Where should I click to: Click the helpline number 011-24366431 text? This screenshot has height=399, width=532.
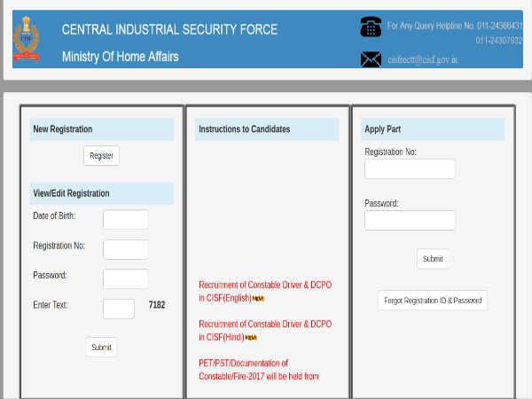[x=499, y=26]
